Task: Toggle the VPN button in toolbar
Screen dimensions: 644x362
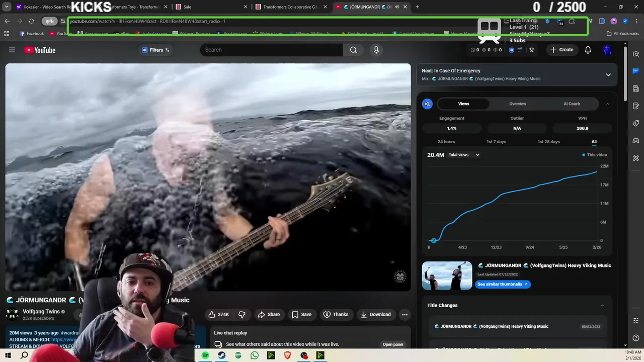Action: (49, 21)
